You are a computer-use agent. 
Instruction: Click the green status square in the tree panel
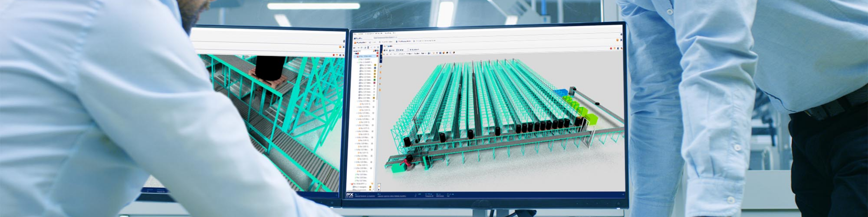pos(375,80)
